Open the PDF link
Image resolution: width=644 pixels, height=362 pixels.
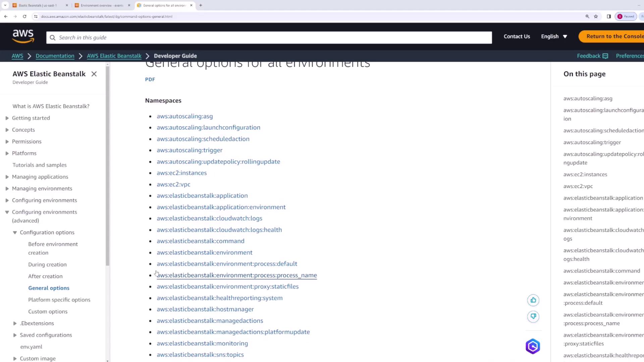click(150, 79)
